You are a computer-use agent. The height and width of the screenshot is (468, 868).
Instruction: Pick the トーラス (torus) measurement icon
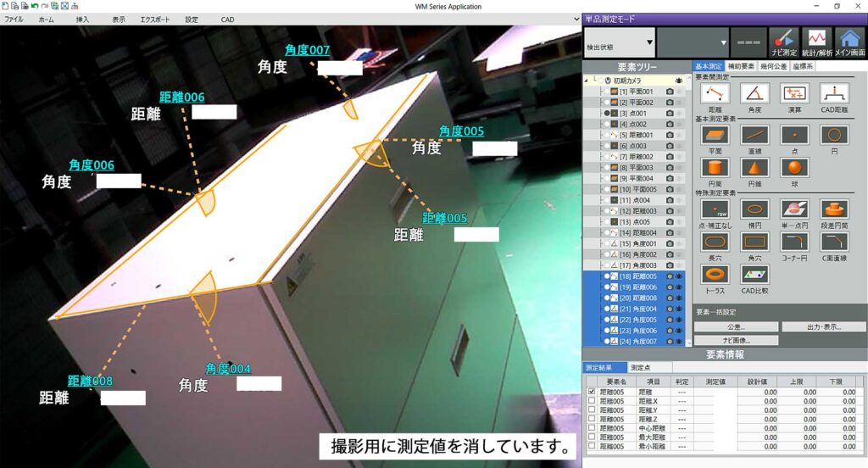(x=714, y=275)
